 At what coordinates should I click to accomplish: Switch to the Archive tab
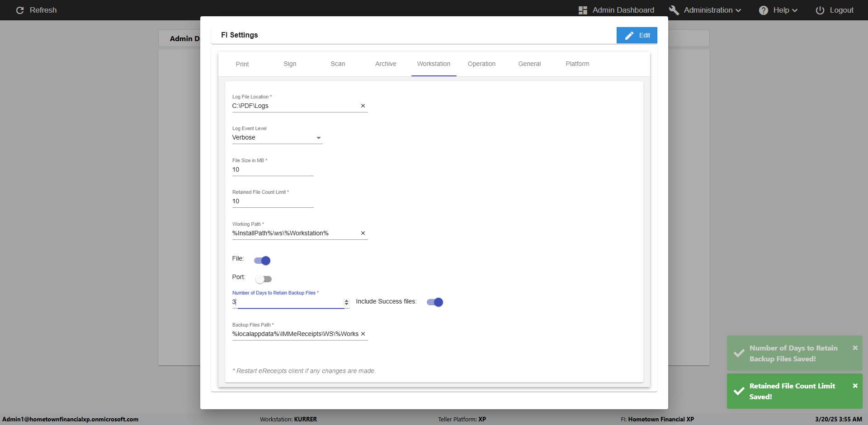point(386,64)
